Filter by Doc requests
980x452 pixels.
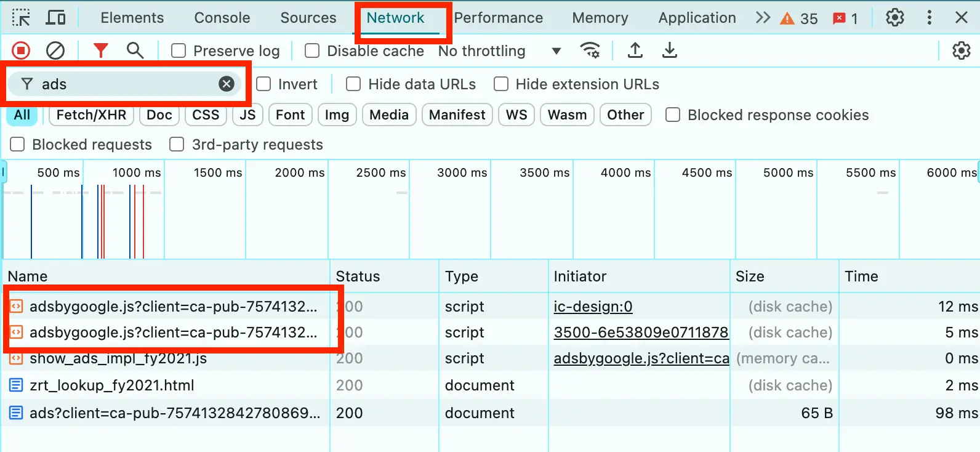click(x=159, y=115)
